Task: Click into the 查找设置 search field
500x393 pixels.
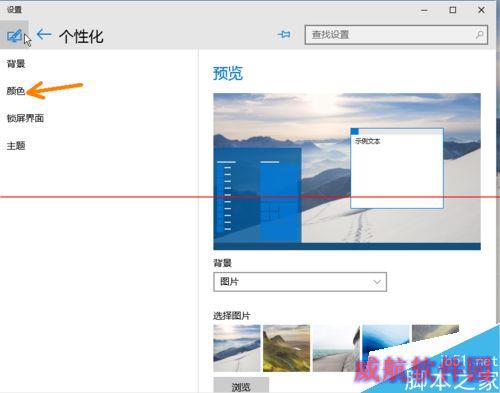Action: click(x=396, y=35)
